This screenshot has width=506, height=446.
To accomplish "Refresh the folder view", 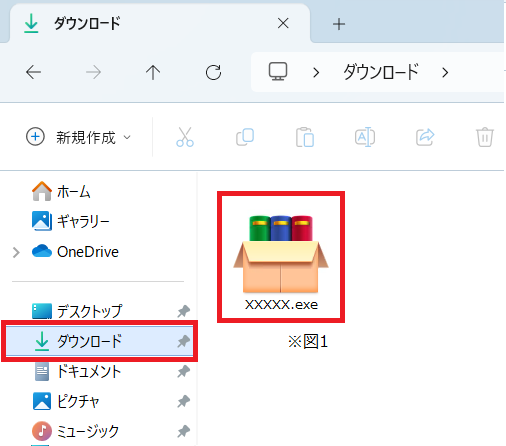I will pyautogui.click(x=213, y=72).
